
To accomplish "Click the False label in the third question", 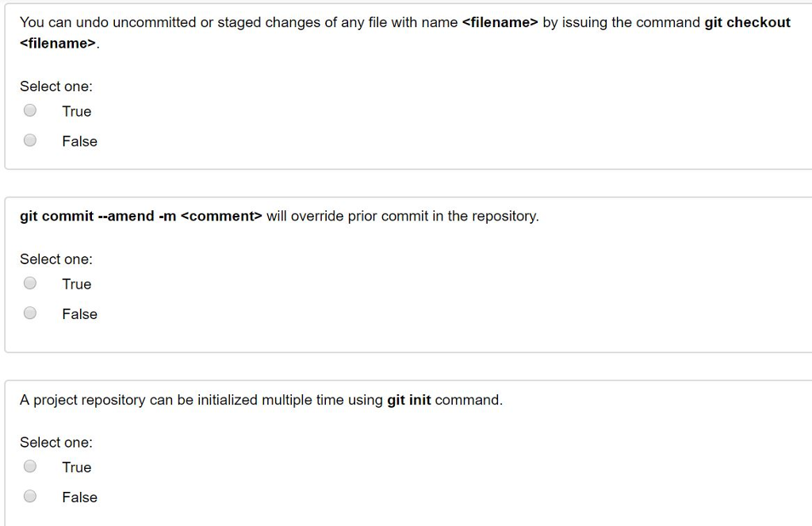I will click(79, 497).
